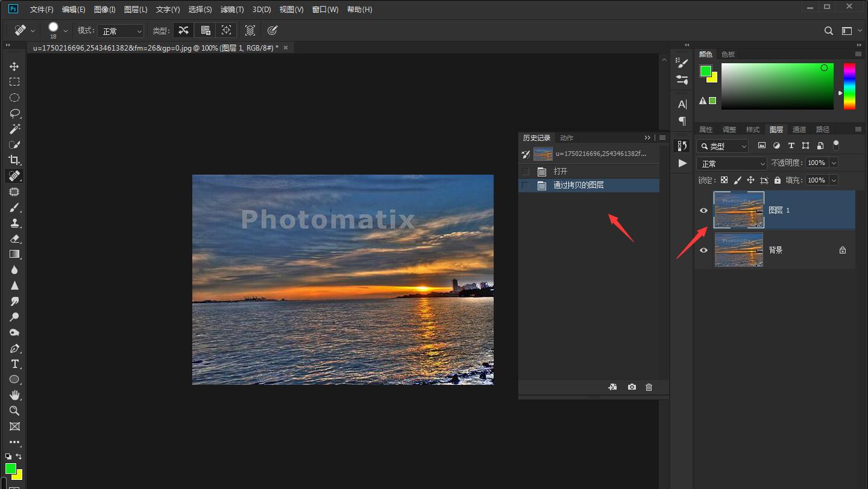This screenshot has width=868, height=489.
Task: Select the Magic Wand tool
Action: click(14, 129)
